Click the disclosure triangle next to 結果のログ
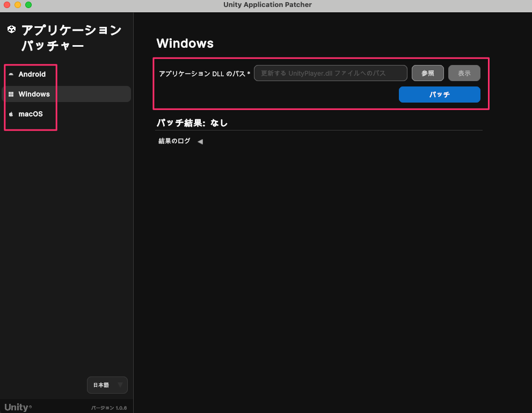The height and width of the screenshot is (413, 532). pyautogui.click(x=200, y=141)
